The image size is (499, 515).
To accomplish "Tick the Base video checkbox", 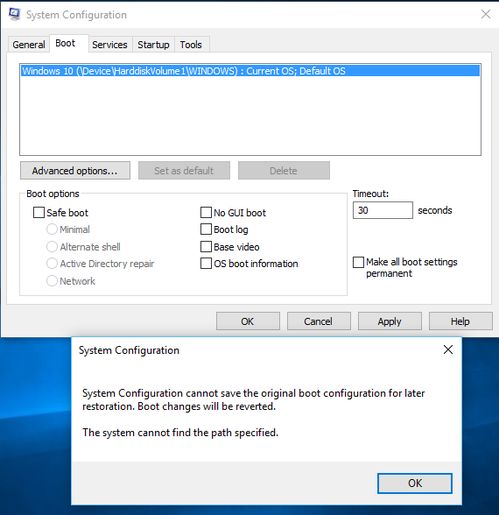I will (x=206, y=247).
